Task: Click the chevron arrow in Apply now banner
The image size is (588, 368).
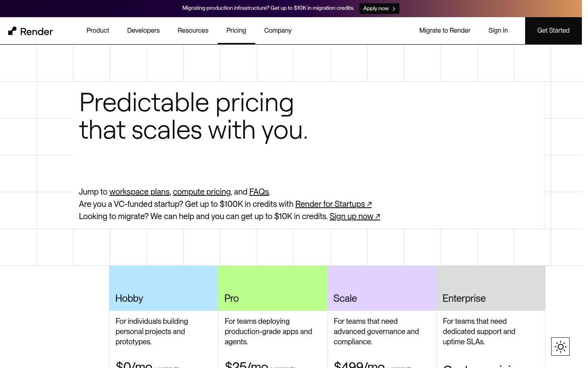Action: (394, 9)
